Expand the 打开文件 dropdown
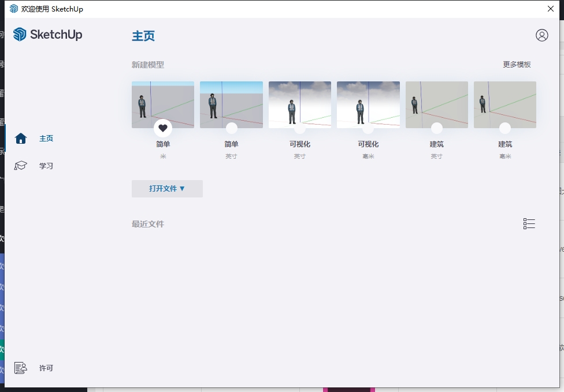 coord(167,189)
